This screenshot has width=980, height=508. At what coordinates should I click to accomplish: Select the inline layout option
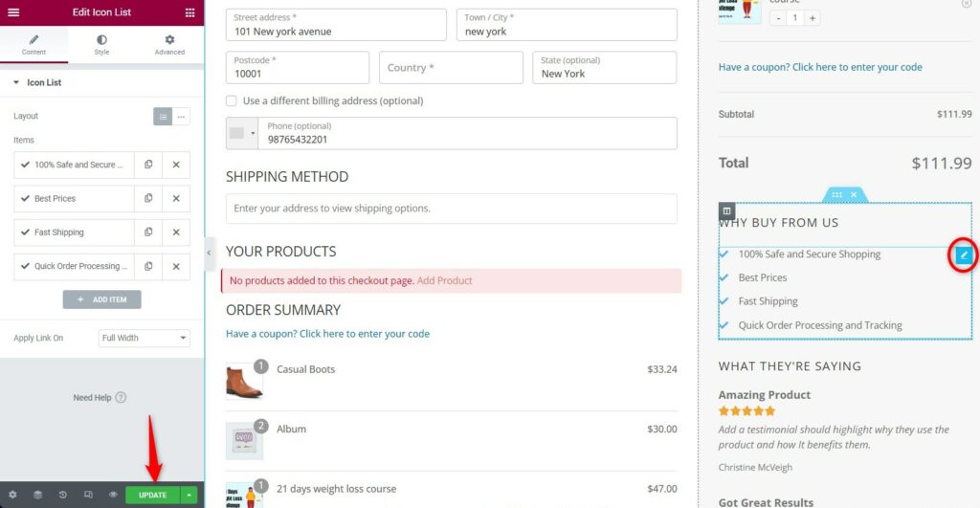(181, 116)
